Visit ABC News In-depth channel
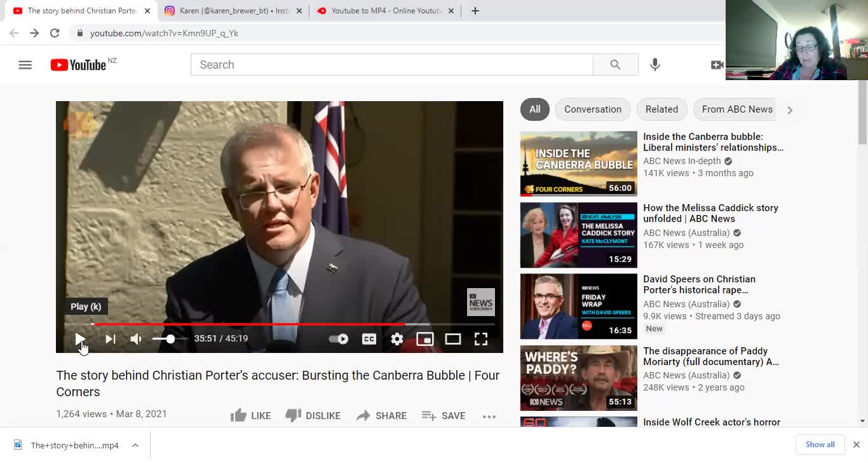 [682, 161]
